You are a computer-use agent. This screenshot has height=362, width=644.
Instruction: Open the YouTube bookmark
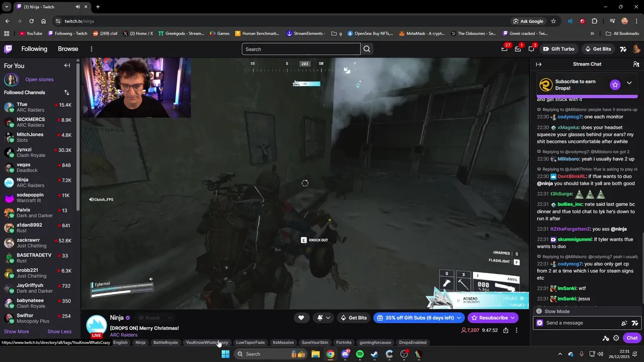[31, 34]
